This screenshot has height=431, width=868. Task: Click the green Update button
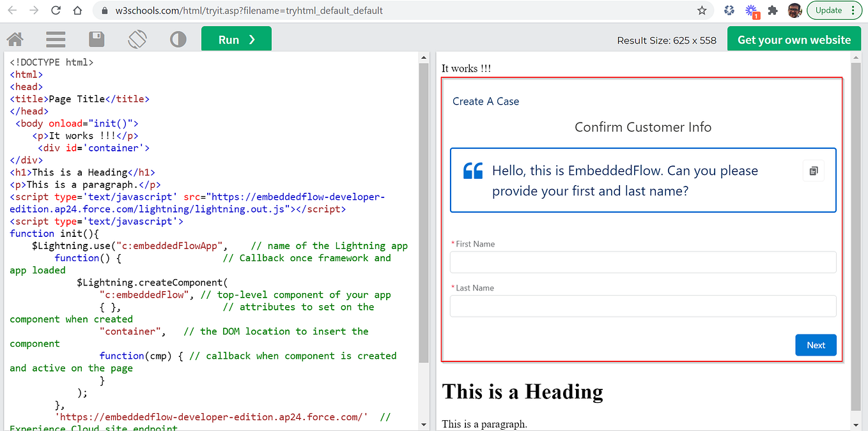click(829, 10)
